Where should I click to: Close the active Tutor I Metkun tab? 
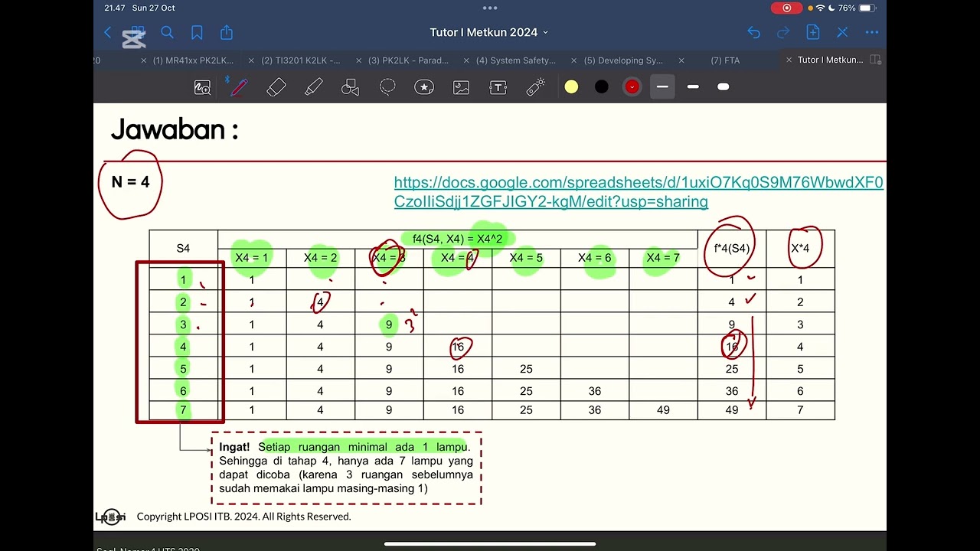tap(789, 60)
